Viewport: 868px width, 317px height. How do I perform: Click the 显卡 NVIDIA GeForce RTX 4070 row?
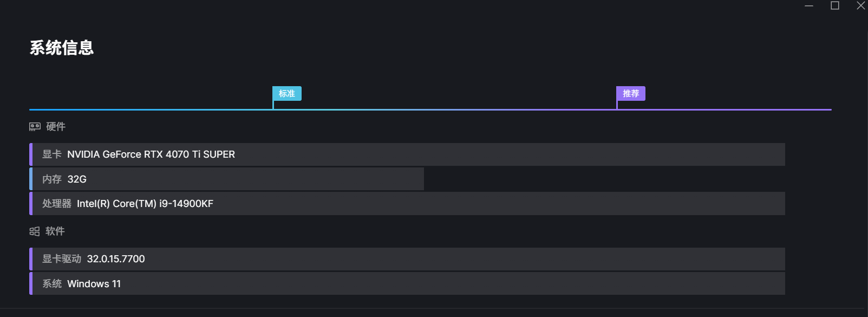pyautogui.click(x=407, y=154)
